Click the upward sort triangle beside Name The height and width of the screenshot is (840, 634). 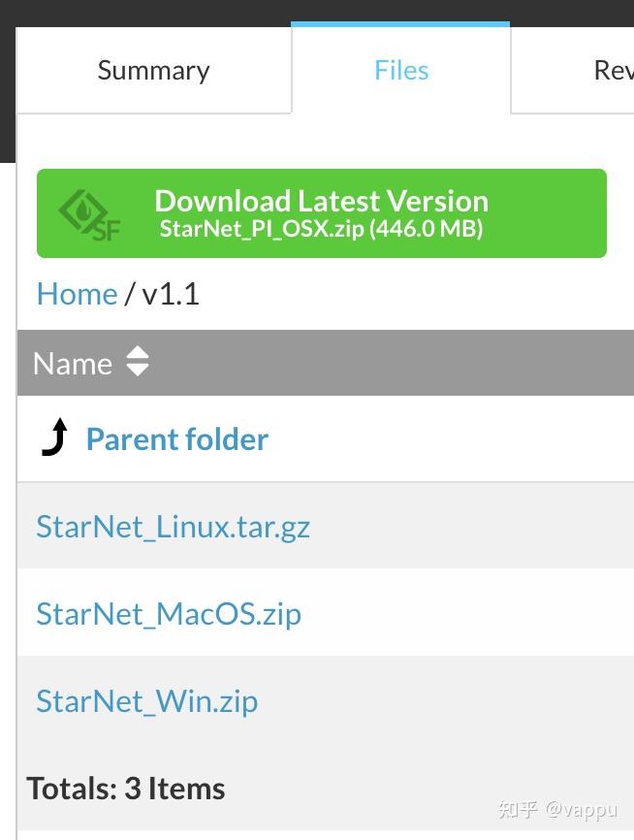tap(139, 354)
